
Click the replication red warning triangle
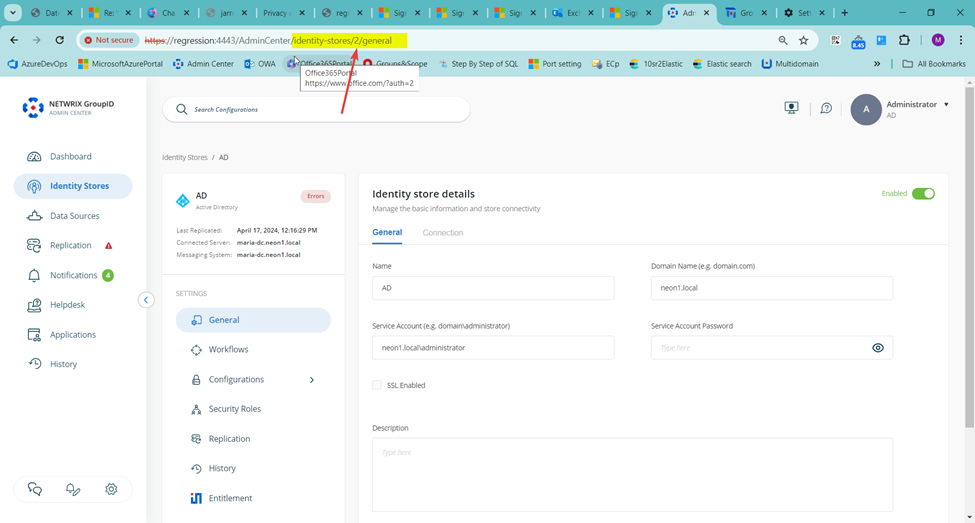click(109, 246)
